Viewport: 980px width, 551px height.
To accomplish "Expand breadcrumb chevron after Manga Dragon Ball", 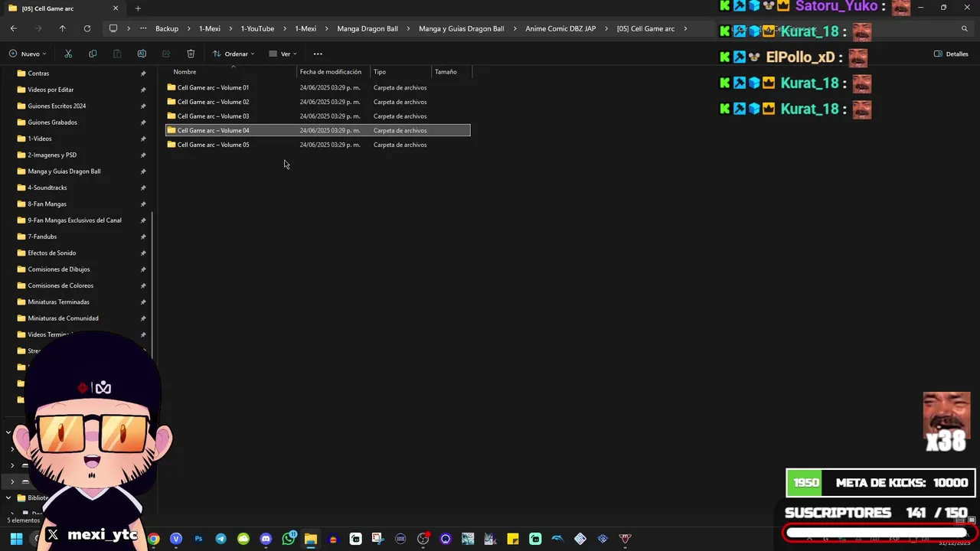I will point(408,29).
